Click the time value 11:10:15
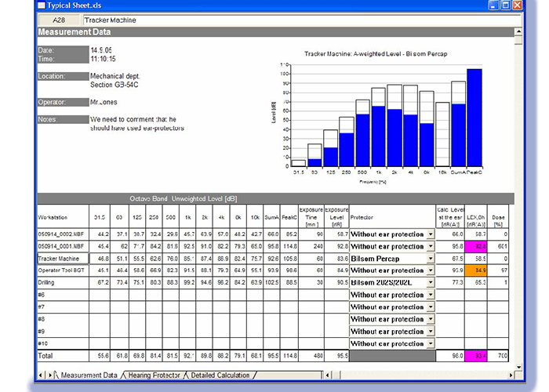Viewport: 549px width, 392px height. pyautogui.click(x=103, y=59)
